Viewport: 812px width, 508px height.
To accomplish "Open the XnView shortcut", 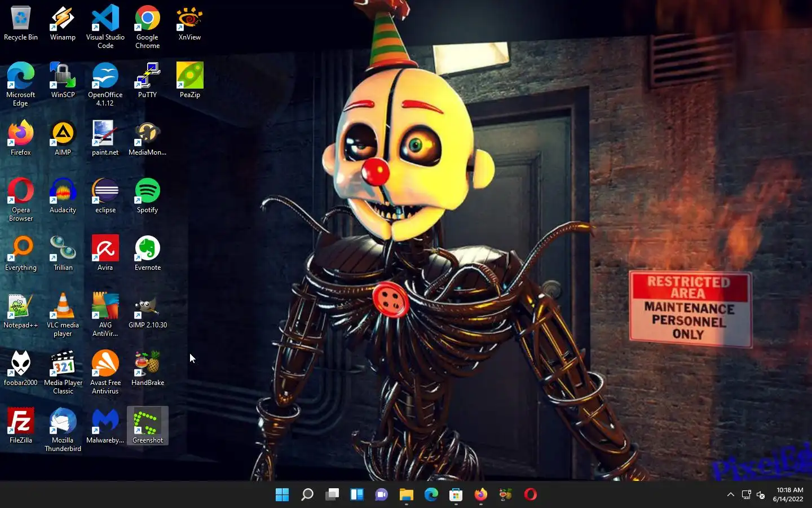I will 189,24.
